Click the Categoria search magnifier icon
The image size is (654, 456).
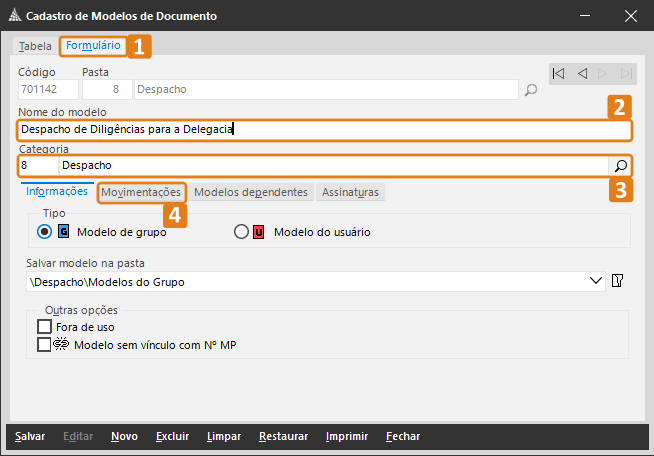click(x=620, y=166)
